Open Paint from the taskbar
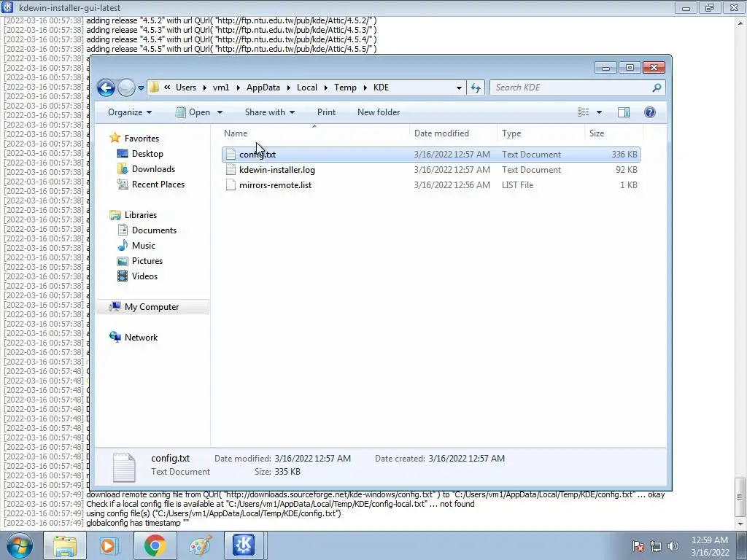 [200, 545]
